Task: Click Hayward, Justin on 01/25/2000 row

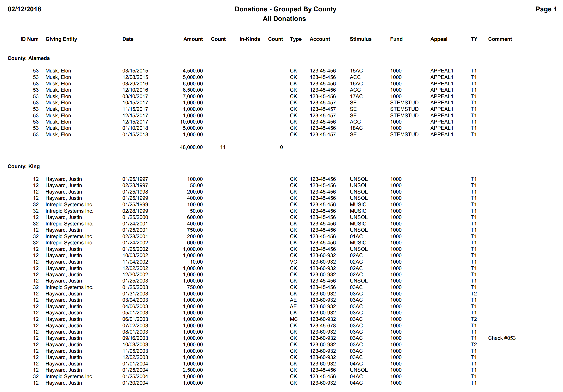Action: pyautogui.click(x=64, y=217)
